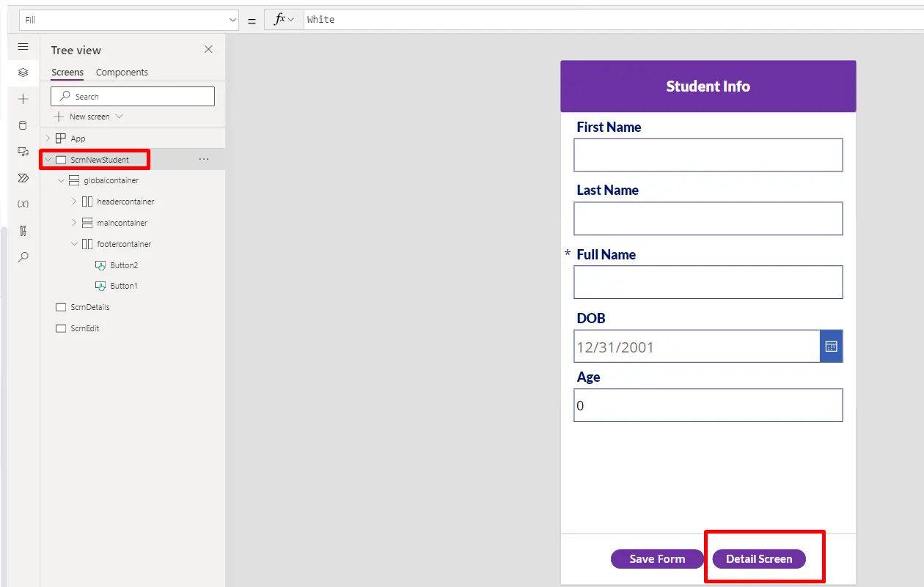Select Button1 in the tree
This screenshot has height=587, width=924.
124,286
